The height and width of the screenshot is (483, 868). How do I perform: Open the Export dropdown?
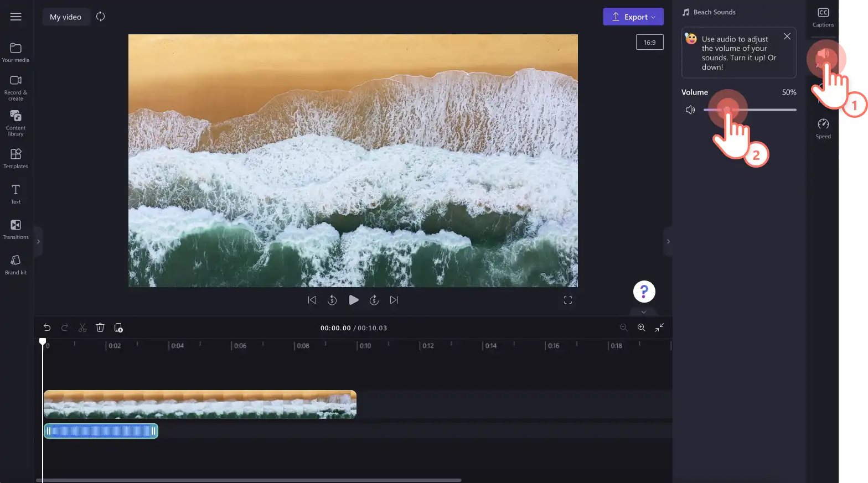coord(633,17)
